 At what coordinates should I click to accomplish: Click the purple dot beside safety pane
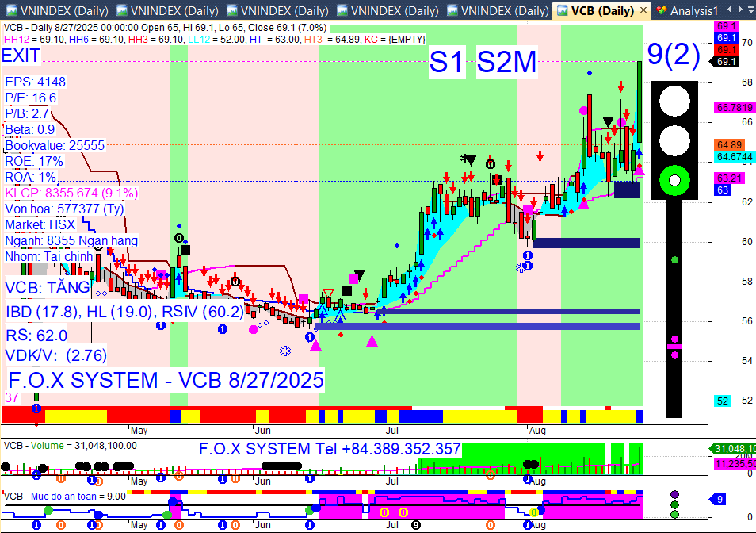674,494
